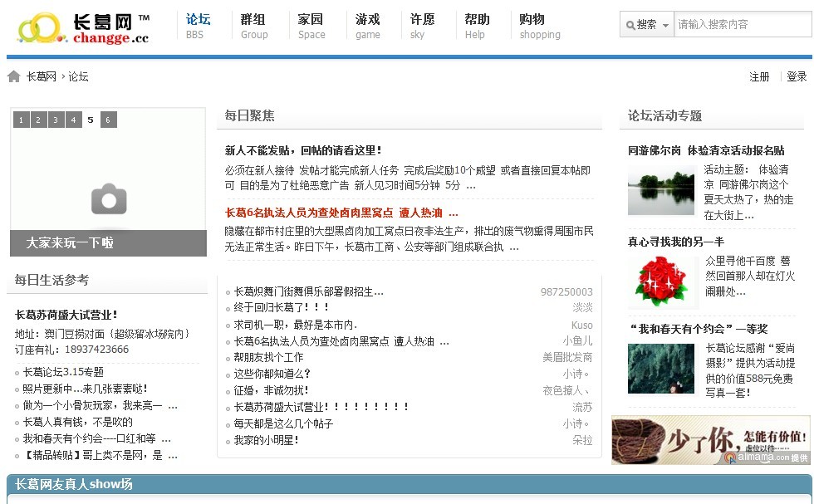Image resolution: width=814 pixels, height=504 pixels.
Task: Open the 购物 shopping nav tab
Action: click(x=540, y=27)
